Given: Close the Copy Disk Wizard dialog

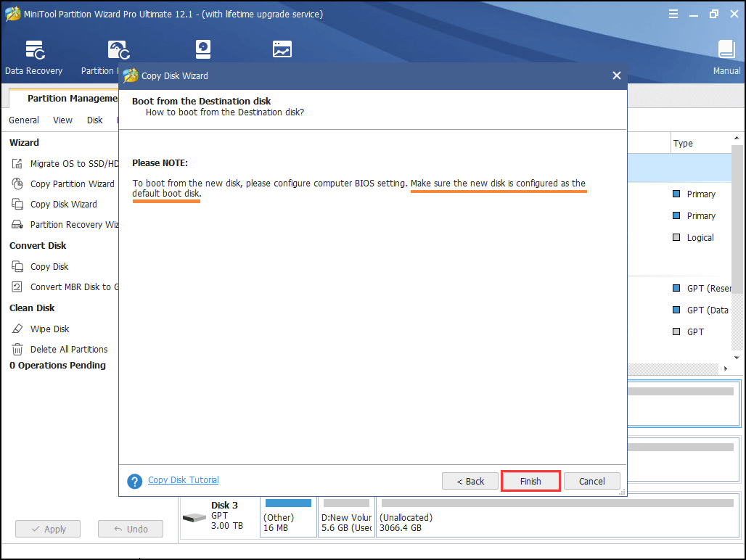Looking at the screenshot, I should [617, 75].
